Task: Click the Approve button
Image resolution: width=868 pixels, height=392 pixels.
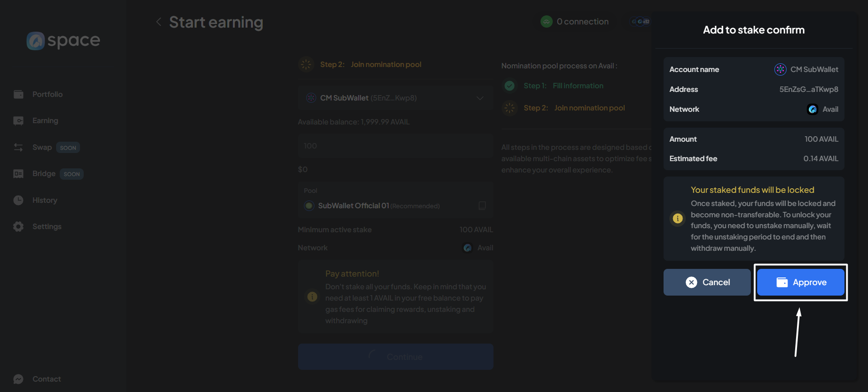Action: [800, 282]
